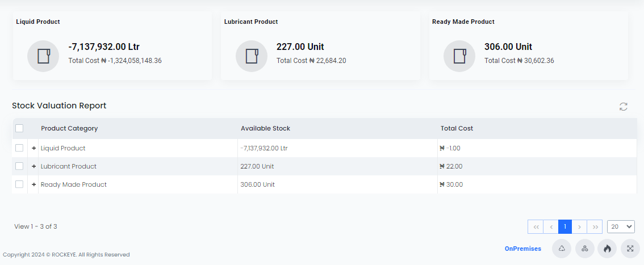644x265 pixels.
Task: Select all rows with the header checkbox
Action: [19, 128]
